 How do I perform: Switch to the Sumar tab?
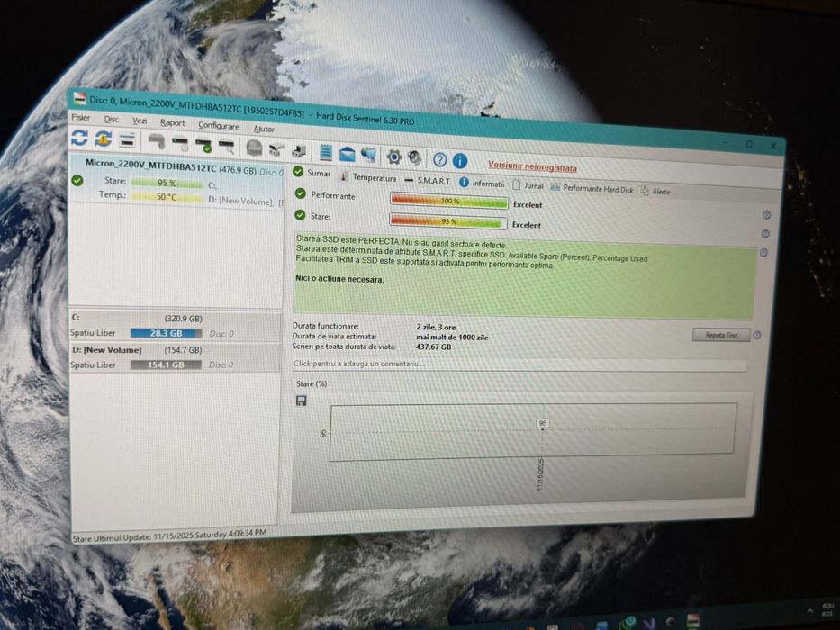(312, 173)
